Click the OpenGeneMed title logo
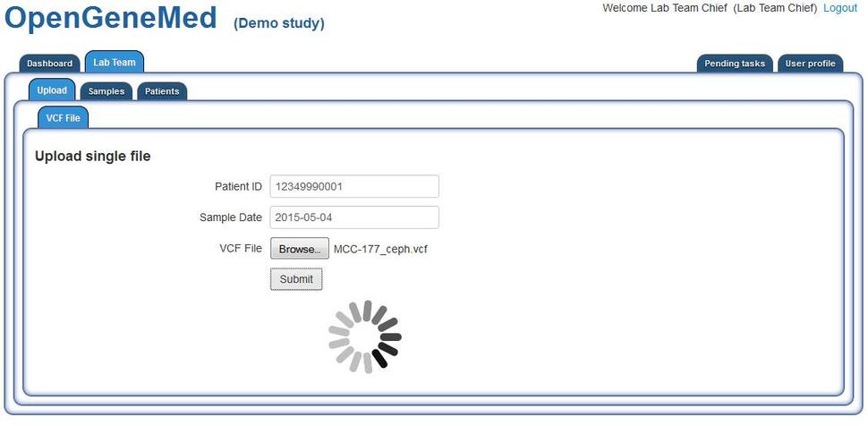This screenshot has width=868, height=426. [112, 19]
